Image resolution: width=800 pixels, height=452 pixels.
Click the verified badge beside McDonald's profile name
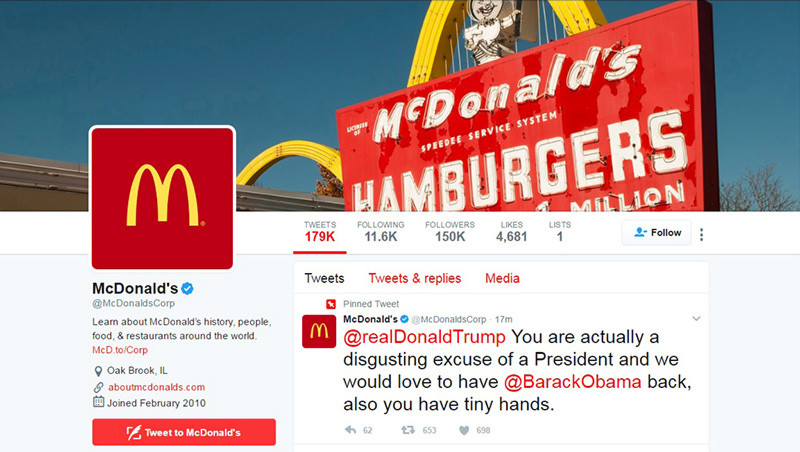187,288
